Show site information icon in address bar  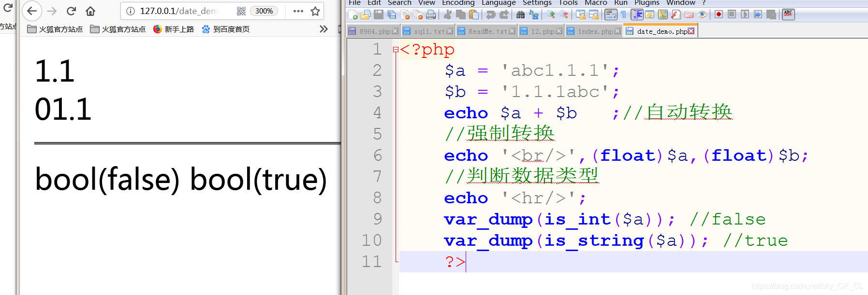coord(131,11)
